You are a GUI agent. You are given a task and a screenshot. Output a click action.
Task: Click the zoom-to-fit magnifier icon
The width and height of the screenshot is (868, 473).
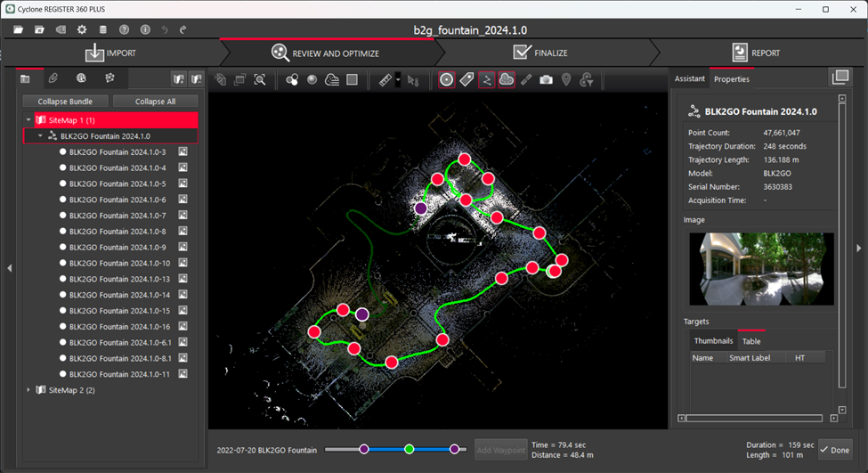260,80
